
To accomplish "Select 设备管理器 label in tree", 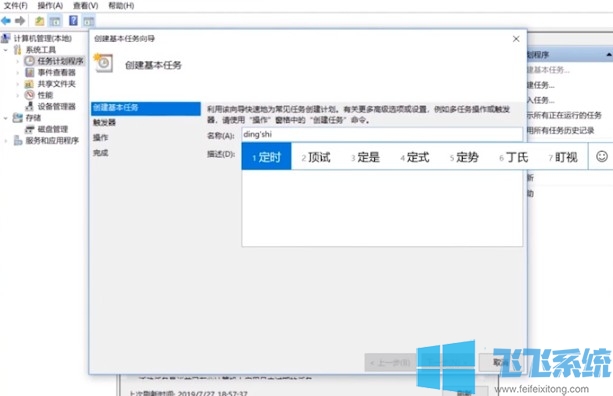I will click(x=57, y=106).
